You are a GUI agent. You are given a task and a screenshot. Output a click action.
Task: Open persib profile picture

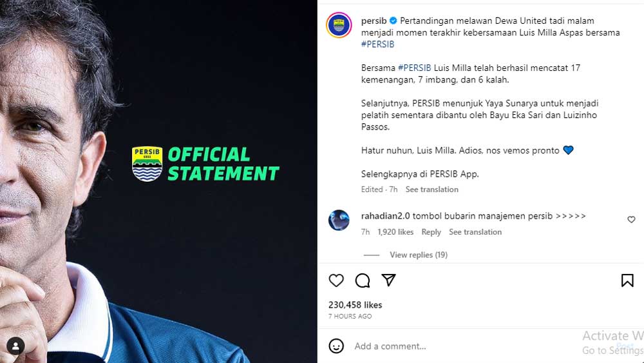pos(339,25)
